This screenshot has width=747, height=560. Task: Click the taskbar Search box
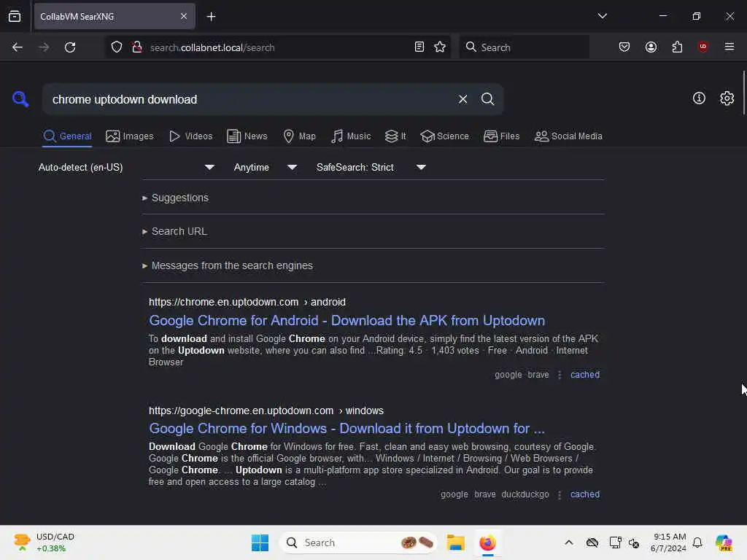[358, 542]
